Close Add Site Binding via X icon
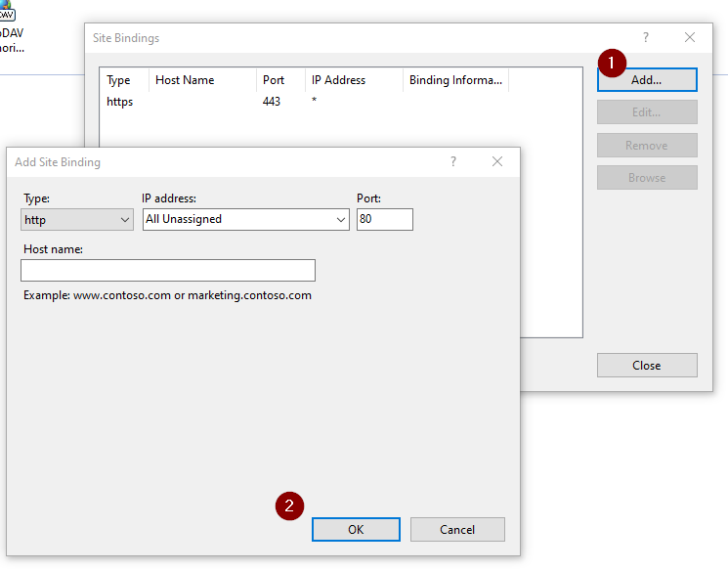The height and width of the screenshot is (571, 728). tap(497, 161)
